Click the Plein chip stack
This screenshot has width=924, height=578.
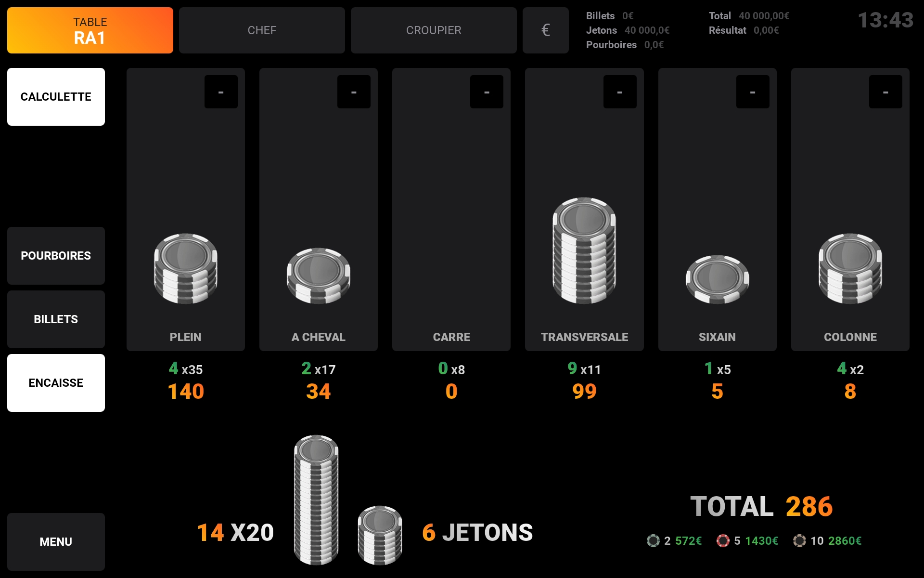pos(185,269)
